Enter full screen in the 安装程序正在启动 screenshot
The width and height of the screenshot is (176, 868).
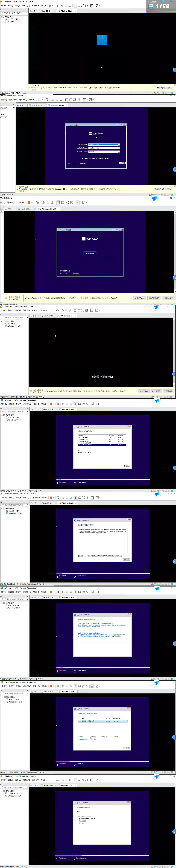tap(83, 310)
